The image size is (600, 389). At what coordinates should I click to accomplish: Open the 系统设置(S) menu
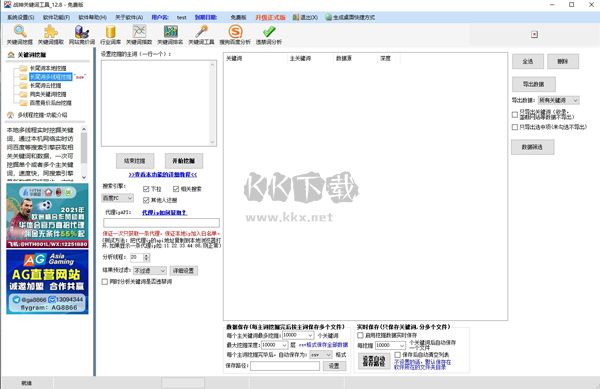21,17
